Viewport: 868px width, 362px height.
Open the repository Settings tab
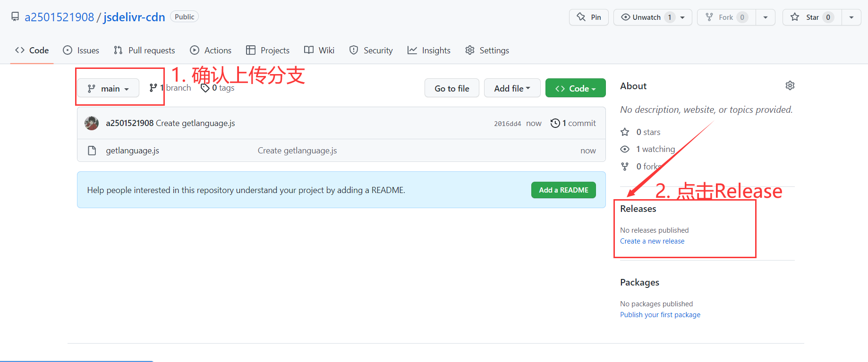tap(487, 51)
